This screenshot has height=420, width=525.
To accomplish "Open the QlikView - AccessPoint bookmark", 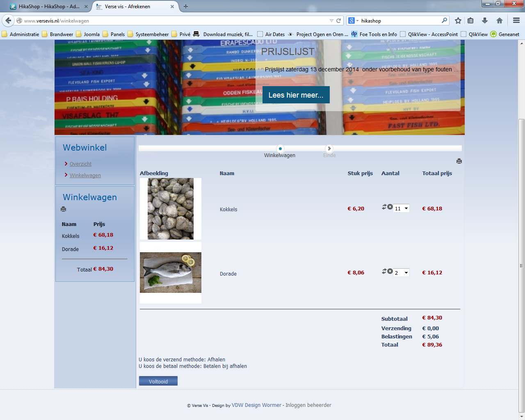I will [x=429, y=34].
